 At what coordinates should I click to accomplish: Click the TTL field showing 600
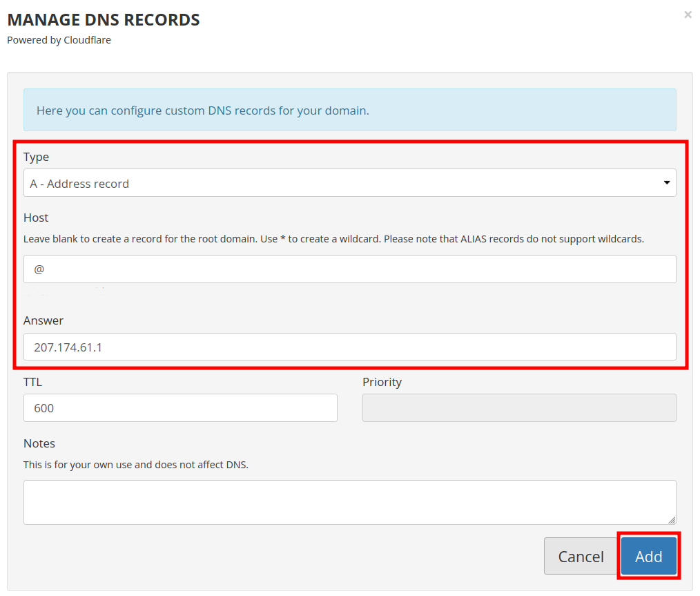180,408
